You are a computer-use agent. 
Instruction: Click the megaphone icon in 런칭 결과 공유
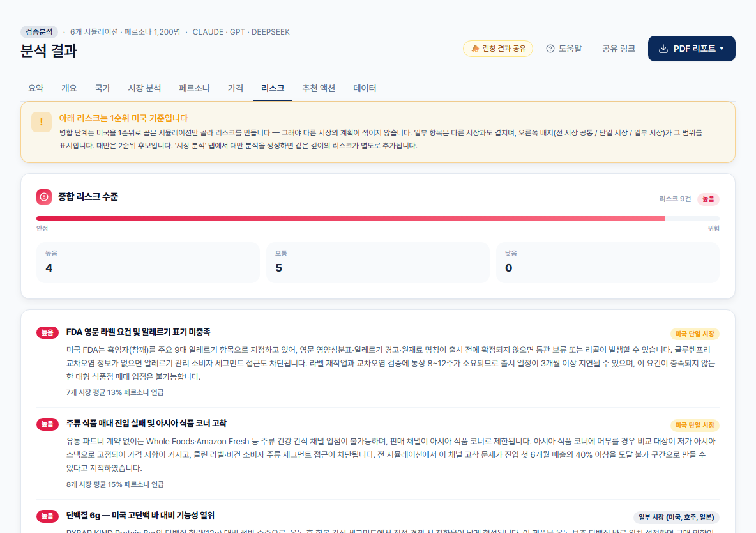(475, 49)
